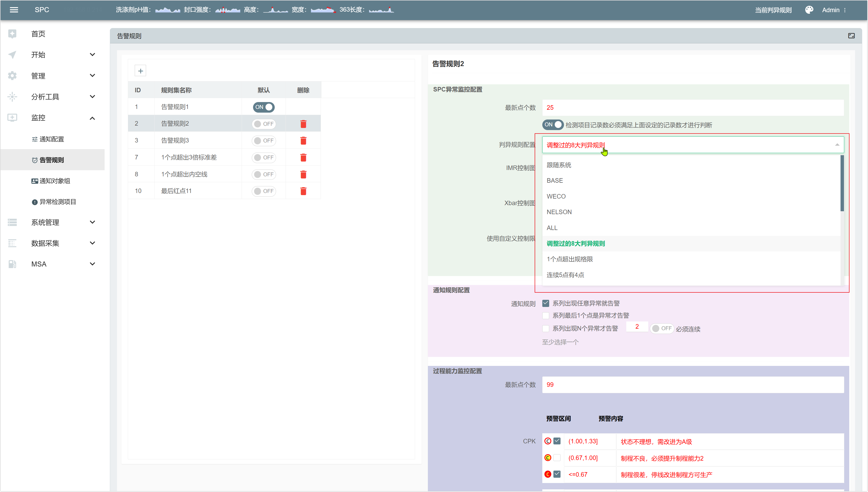The height and width of the screenshot is (492, 868).
Task: Check 系列最后1个点是异常才告警
Action: [545, 316]
